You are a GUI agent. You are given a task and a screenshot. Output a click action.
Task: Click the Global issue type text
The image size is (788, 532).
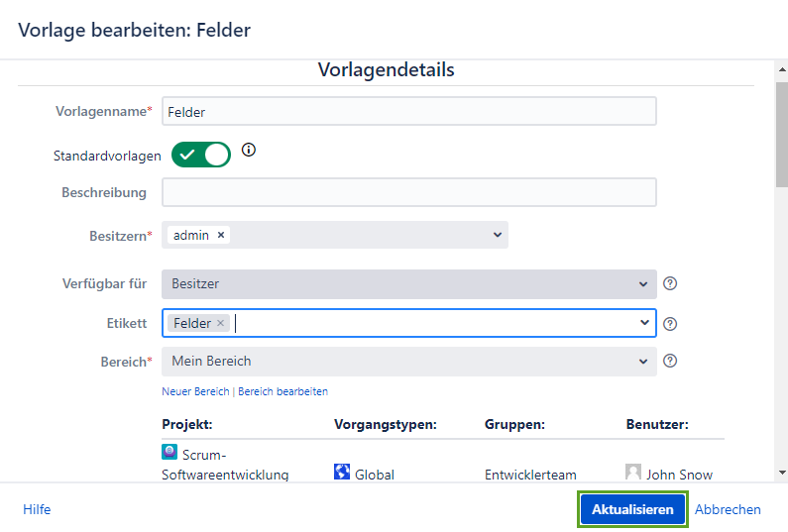(x=375, y=475)
